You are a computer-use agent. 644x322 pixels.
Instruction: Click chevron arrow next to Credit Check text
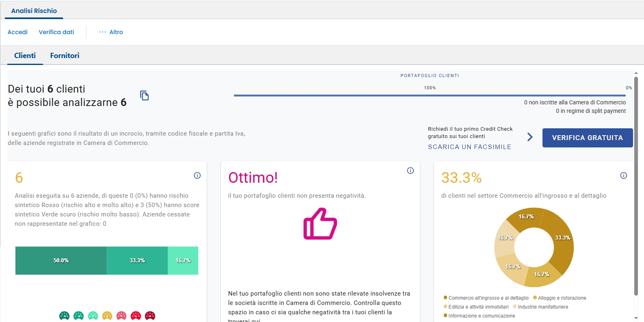click(x=530, y=137)
